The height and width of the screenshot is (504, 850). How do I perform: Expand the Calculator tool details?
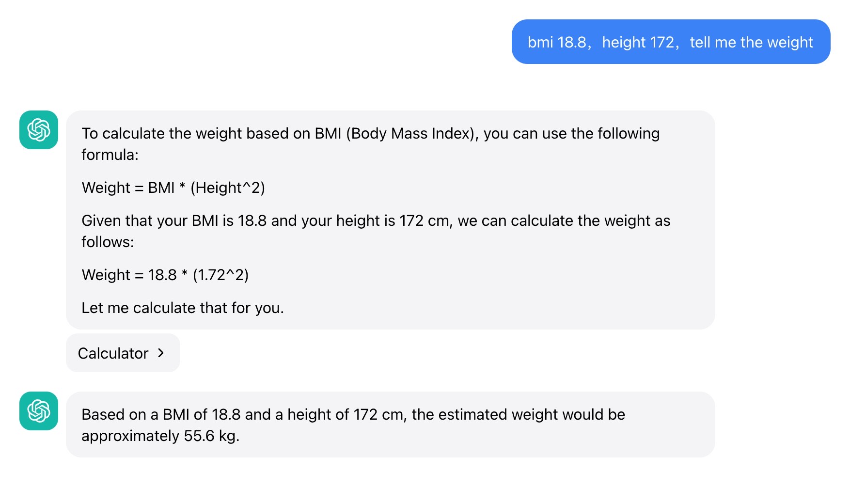coord(123,353)
